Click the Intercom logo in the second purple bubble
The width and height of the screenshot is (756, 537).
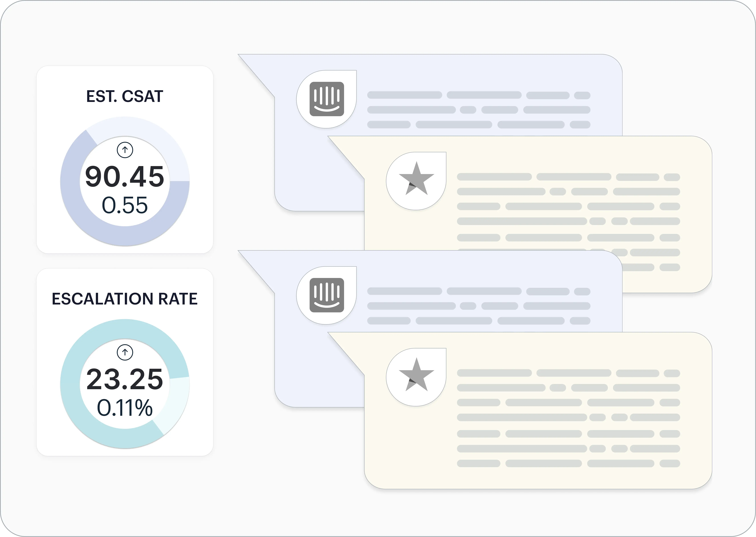click(327, 295)
